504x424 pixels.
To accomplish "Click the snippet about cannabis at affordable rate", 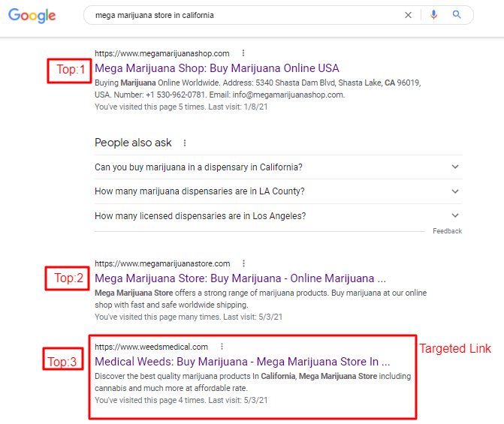I will [x=252, y=382].
